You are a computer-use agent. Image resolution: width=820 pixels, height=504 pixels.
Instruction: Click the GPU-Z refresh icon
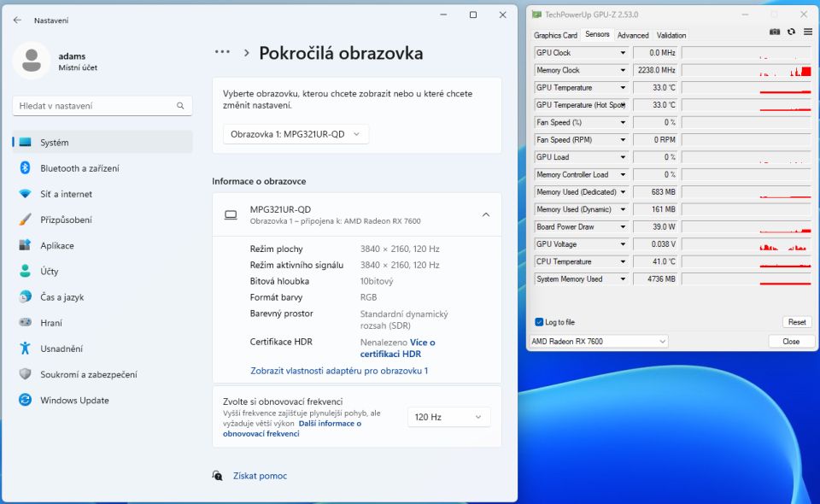[791, 32]
